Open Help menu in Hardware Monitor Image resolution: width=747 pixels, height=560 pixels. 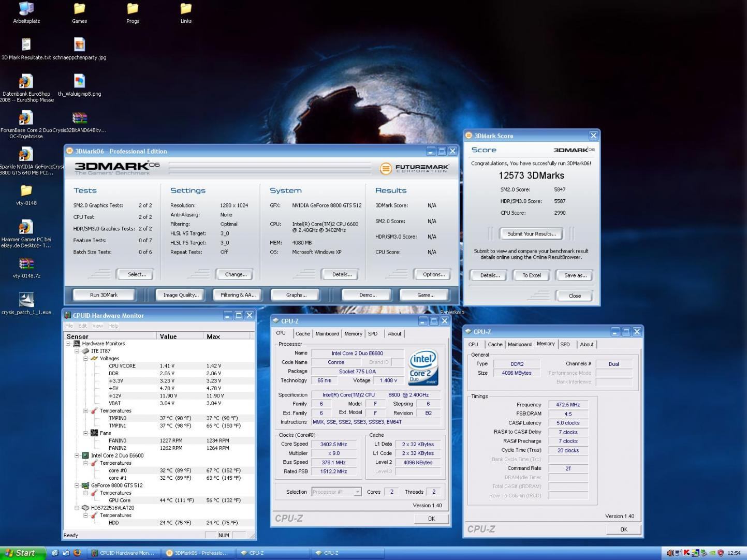pyautogui.click(x=113, y=326)
